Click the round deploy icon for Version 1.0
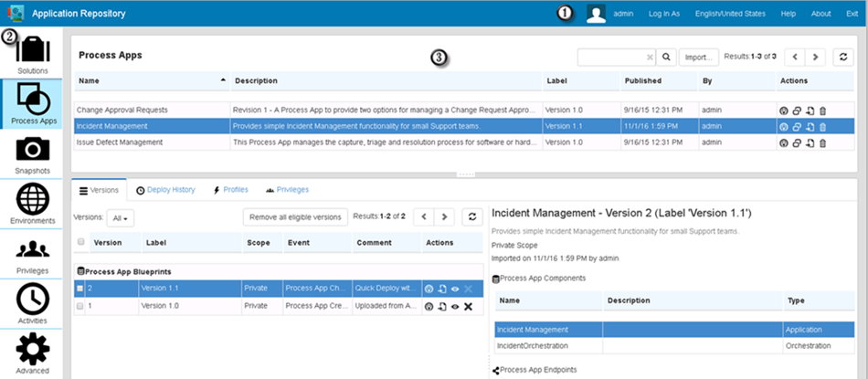Image resolution: width=868 pixels, height=379 pixels. coord(429,306)
